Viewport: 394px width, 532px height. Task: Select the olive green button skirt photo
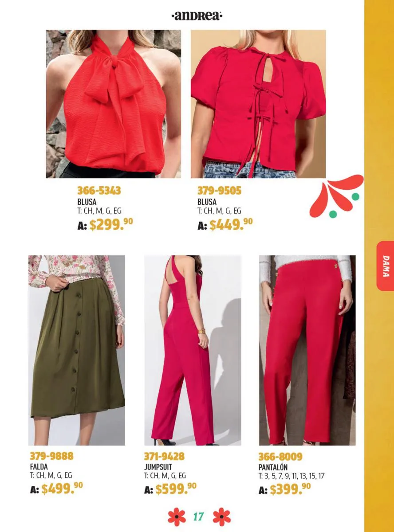click(77, 350)
